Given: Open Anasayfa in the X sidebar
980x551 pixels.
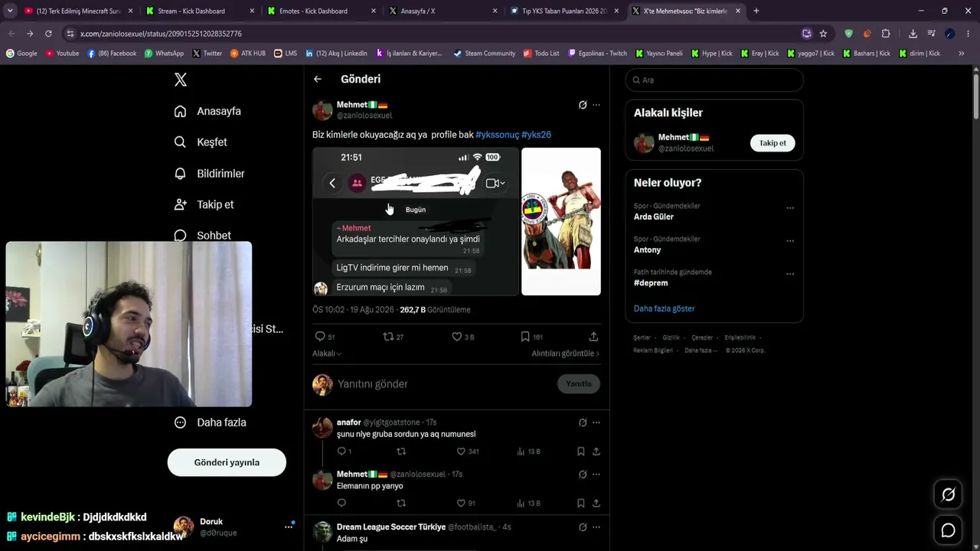Looking at the screenshot, I should pos(207,111).
